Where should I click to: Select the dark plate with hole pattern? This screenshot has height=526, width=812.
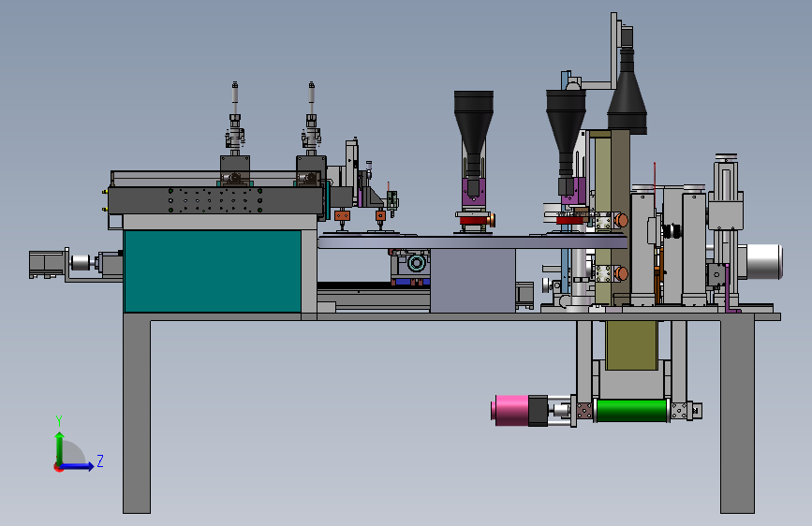tap(215, 200)
